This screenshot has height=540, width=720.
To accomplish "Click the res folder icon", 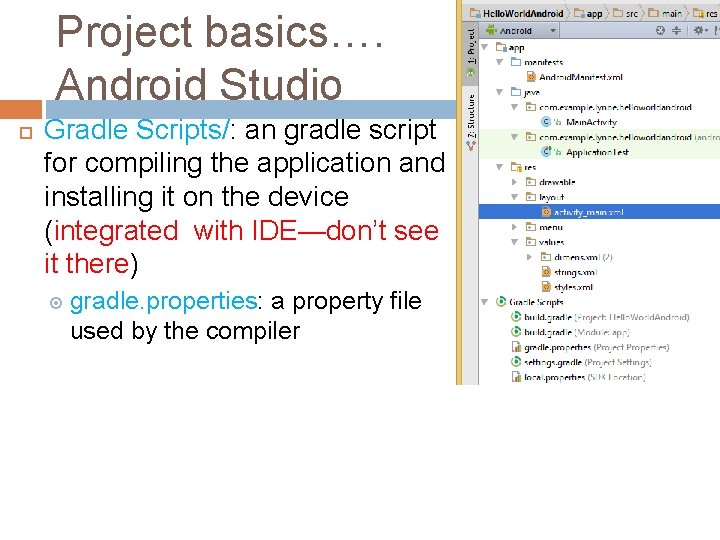I will 516,167.
